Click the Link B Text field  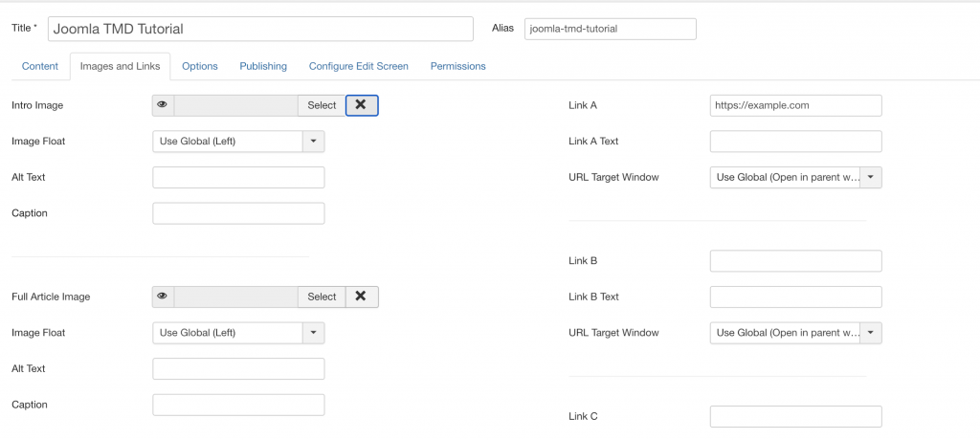(795, 297)
